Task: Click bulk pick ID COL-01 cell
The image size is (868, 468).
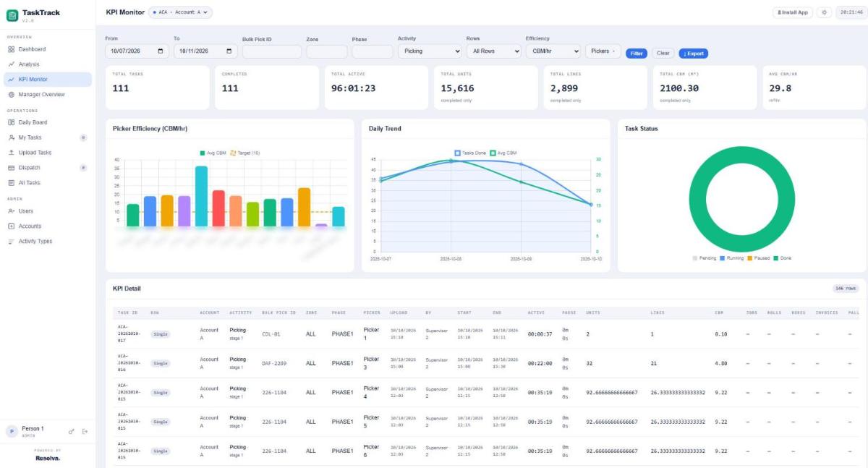Action: coord(271,334)
